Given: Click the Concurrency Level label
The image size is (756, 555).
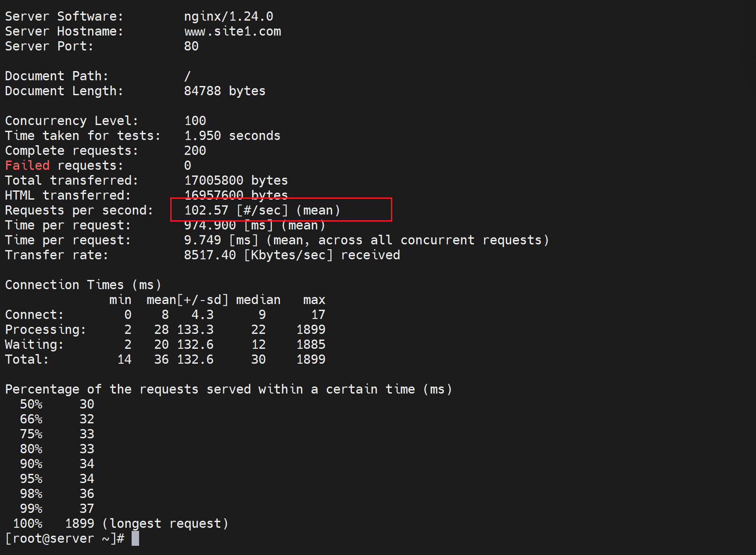Looking at the screenshot, I should click(x=72, y=121).
